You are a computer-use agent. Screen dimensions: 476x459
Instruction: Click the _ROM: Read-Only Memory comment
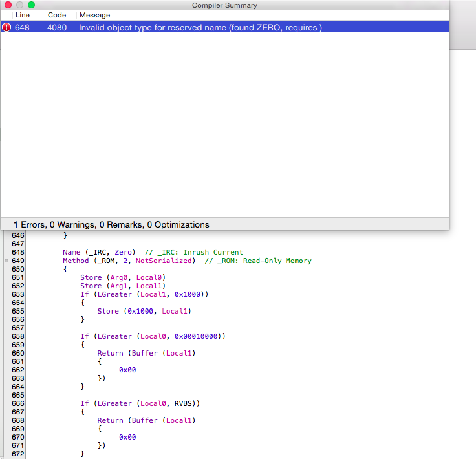pyautogui.click(x=258, y=261)
